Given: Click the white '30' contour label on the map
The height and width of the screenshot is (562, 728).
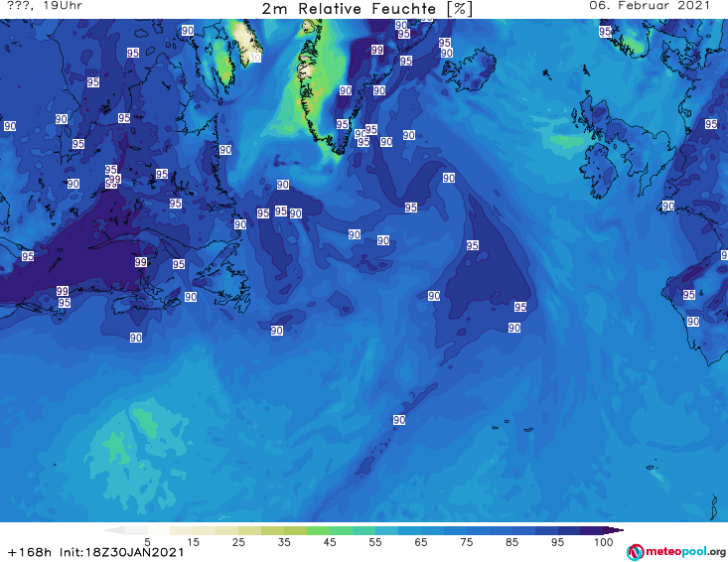Looking at the screenshot, I should click(x=254, y=58).
